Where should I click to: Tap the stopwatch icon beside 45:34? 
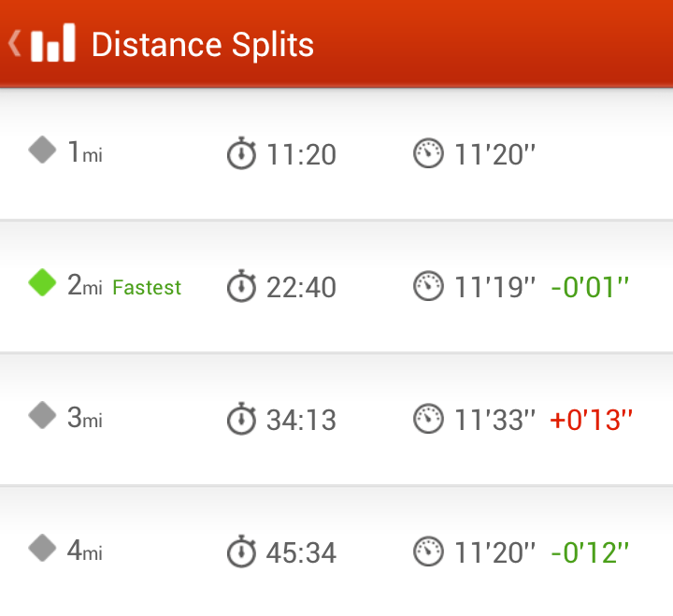(x=241, y=552)
